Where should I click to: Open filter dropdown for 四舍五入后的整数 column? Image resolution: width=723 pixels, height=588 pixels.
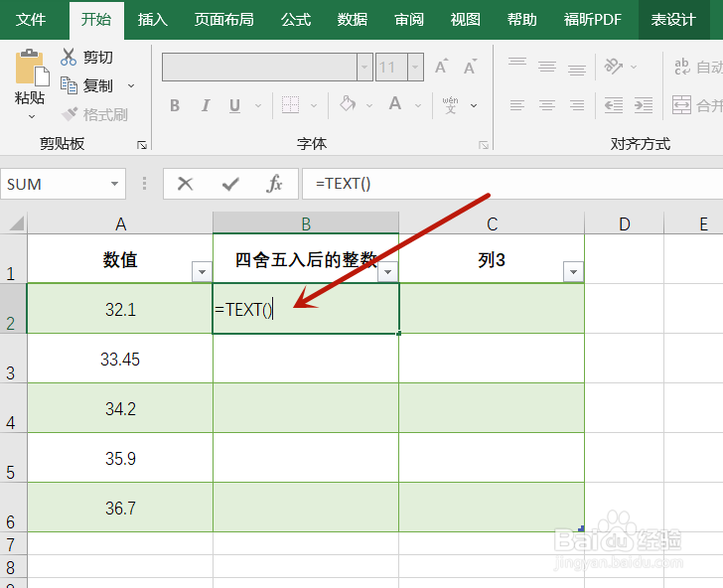387,271
